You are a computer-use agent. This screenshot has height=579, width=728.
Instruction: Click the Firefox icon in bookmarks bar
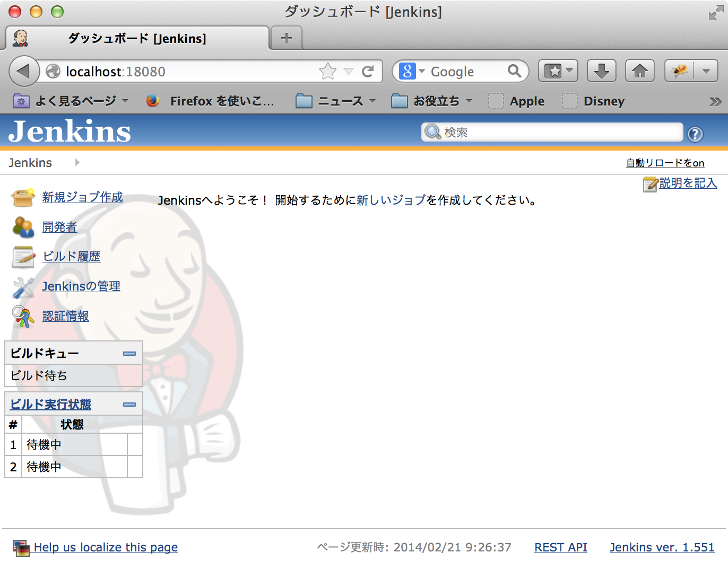pos(153,101)
